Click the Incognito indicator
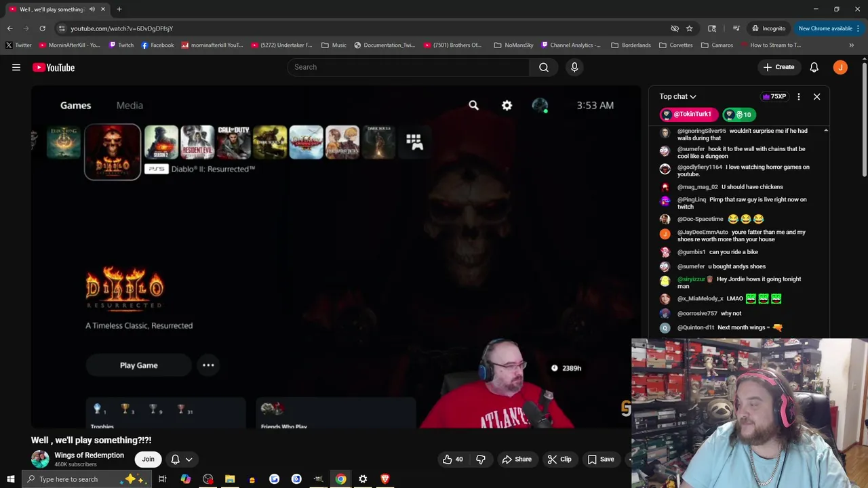The height and width of the screenshot is (488, 868). (768, 28)
